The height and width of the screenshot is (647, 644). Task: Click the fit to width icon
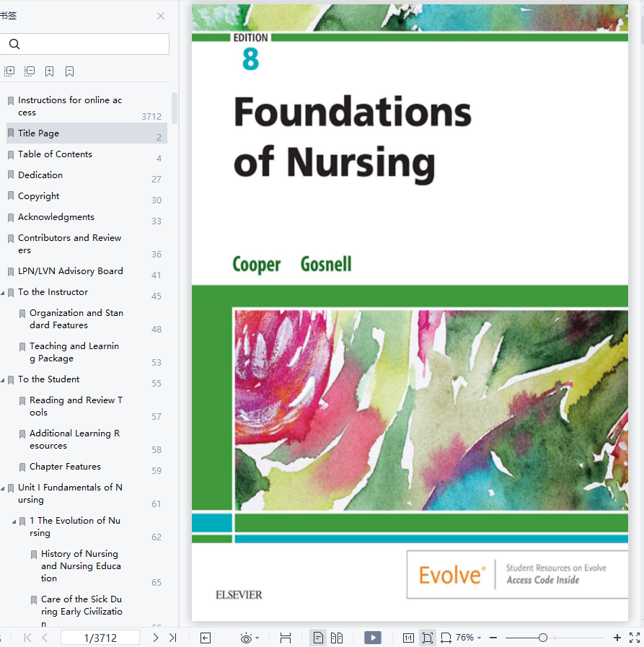[x=446, y=638]
